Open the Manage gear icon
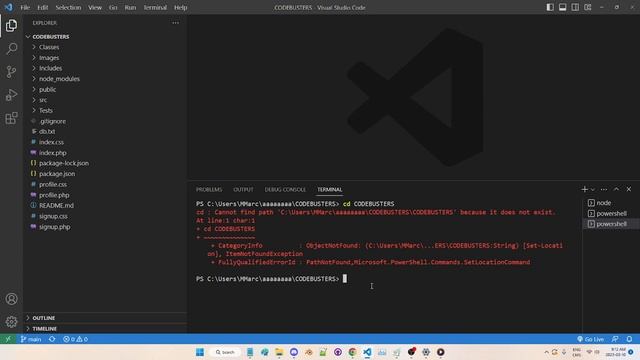The width and height of the screenshot is (640, 360). coord(11,322)
